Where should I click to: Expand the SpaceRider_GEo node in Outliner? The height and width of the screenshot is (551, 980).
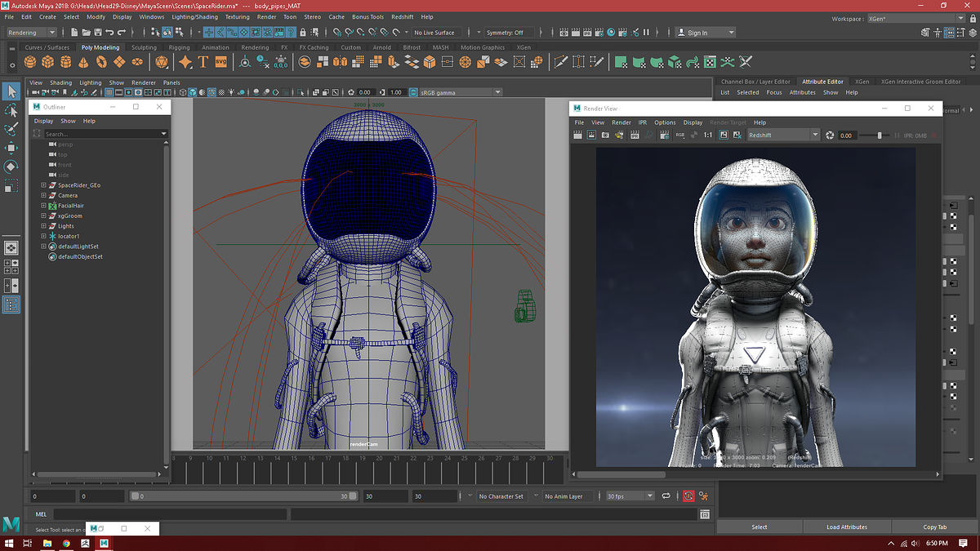pos(43,185)
